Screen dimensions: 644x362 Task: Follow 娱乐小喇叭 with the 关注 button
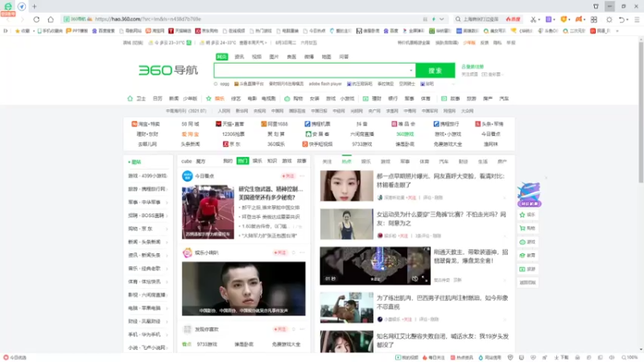point(279,253)
